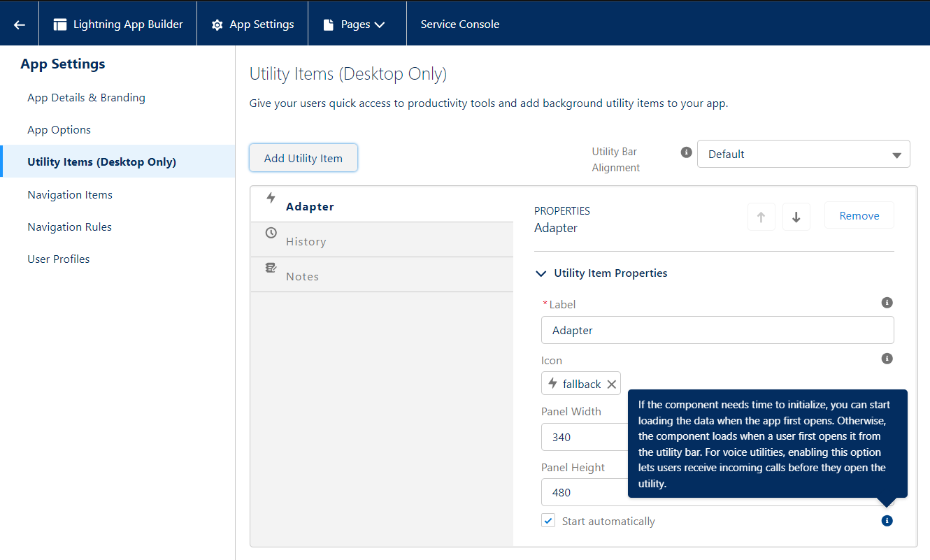Select Utility Items (Desktop Only) in the sidebar
Screen dimensions: 930x560
pyautogui.click(x=117, y=161)
